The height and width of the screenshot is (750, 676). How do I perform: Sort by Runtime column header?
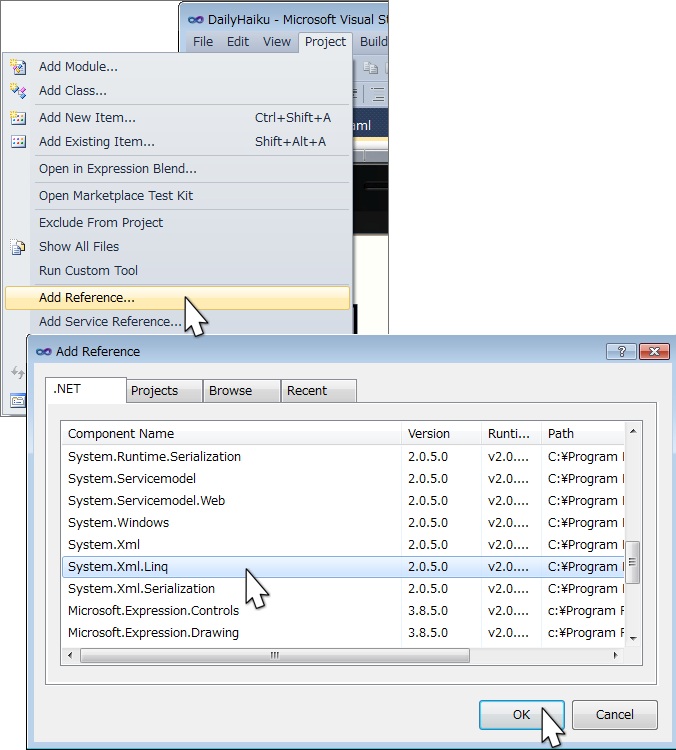tap(511, 433)
